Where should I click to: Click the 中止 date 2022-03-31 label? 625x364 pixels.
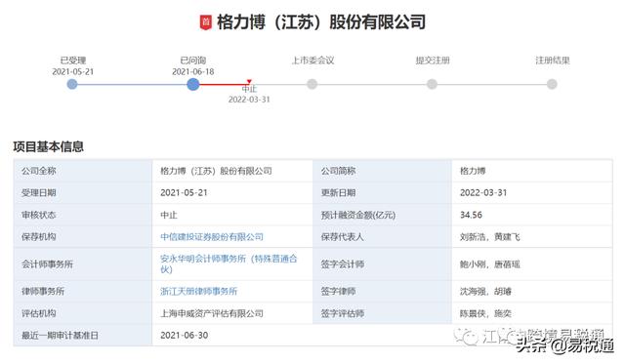pos(249,100)
